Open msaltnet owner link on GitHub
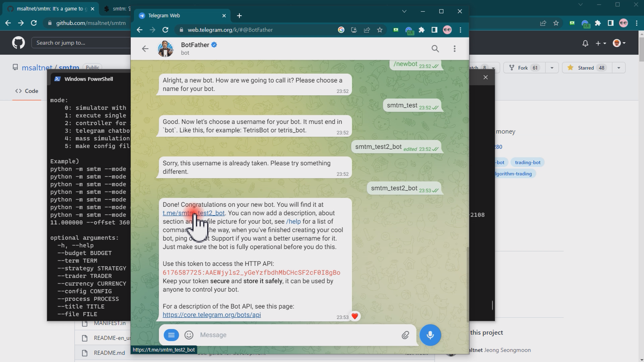Viewport: 644px width, 362px height. [x=37, y=68]
